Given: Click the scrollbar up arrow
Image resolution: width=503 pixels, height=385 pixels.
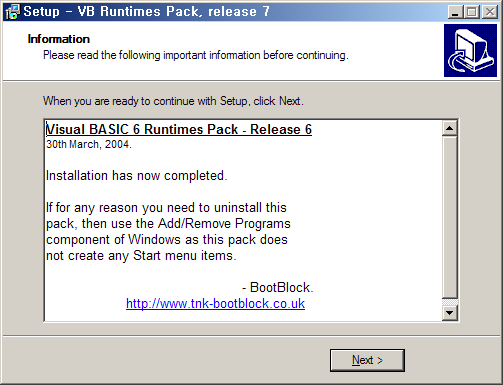Looking at the screenshot, I should [449, 128].
